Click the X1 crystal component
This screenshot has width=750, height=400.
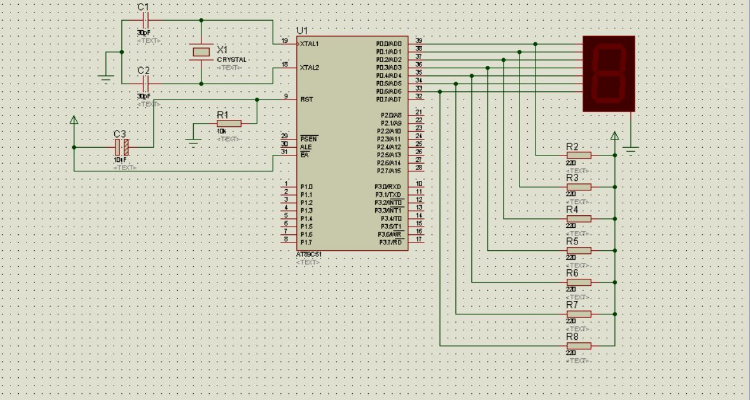pyautogui.click(x=202, y=52)
